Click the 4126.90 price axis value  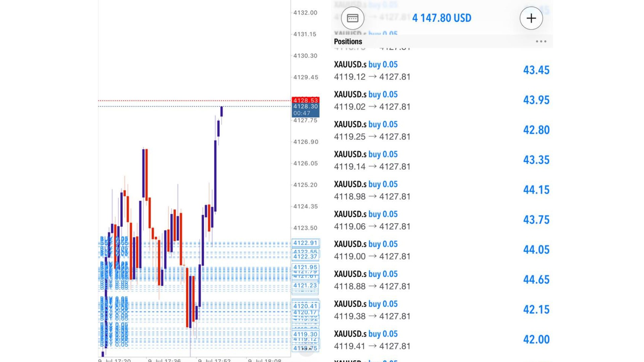pos(306,142)
